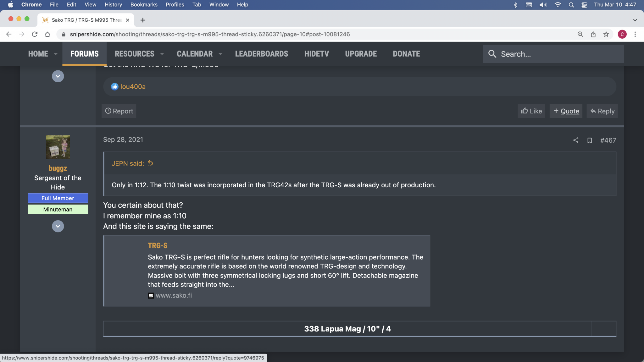Open the TRG-S link preview title
The image size is (644, 362).
pyautogui.click(x=158, y=245)
